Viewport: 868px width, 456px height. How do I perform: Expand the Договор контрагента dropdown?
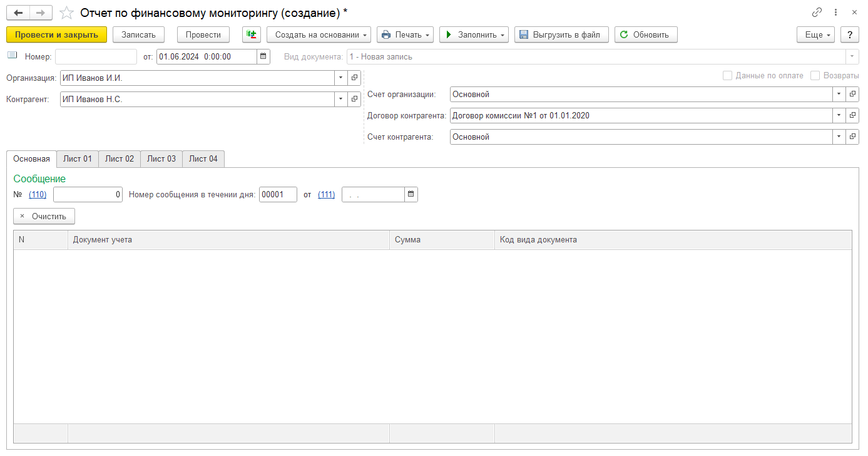[x=839, y=115]
